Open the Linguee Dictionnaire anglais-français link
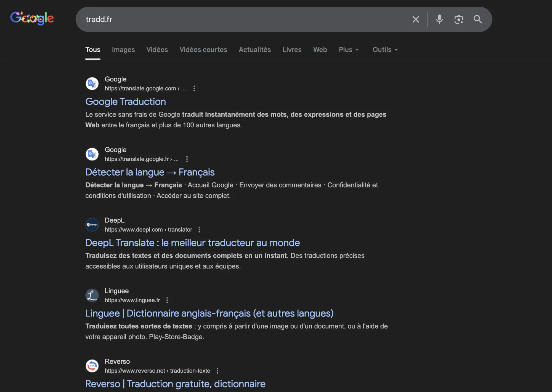The height and width of the screenshot is (392, 552). tap(209, 313)
